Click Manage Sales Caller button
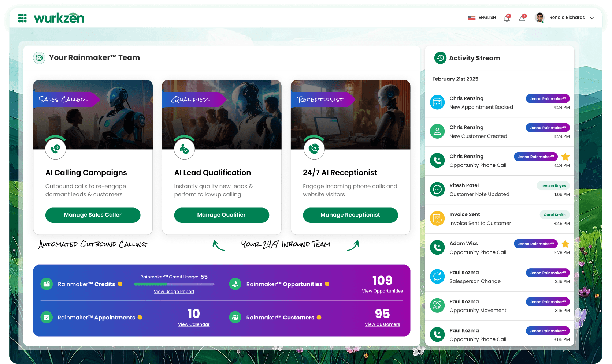 pyautogui.click(x=93, y=215)
